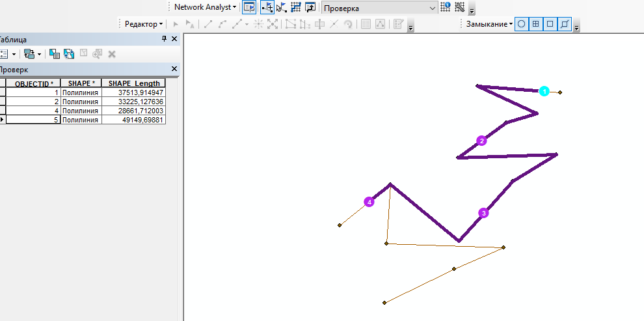Image resolution: width=644 pixels, height=321 pixels.
Task: Click the SHAPE_Length column header
Action: (x=134, y=83)
